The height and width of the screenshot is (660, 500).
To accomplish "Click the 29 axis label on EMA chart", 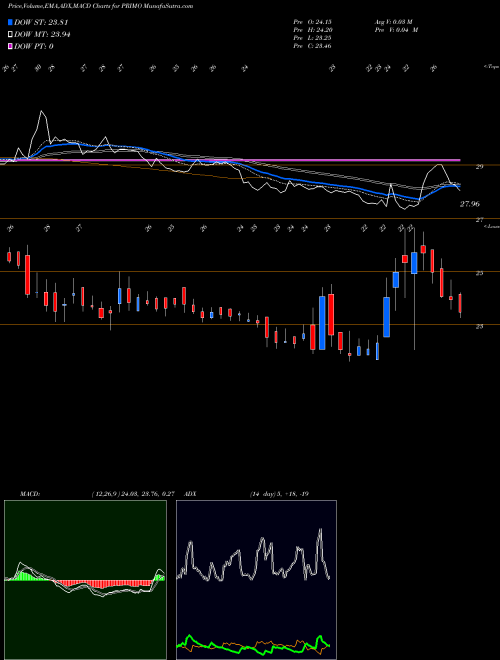I will click(x=479, y=167).
